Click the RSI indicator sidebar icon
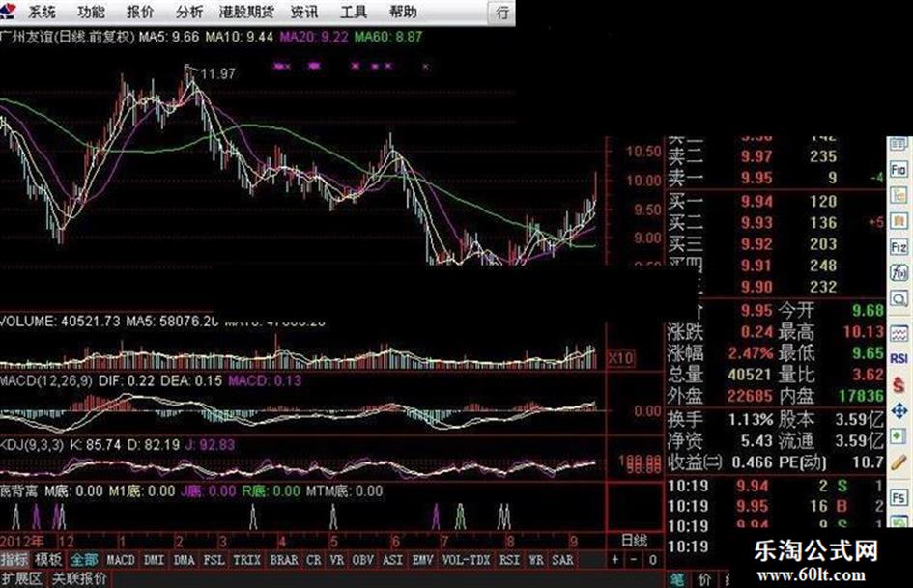The image size is (913, 588). 899,358
